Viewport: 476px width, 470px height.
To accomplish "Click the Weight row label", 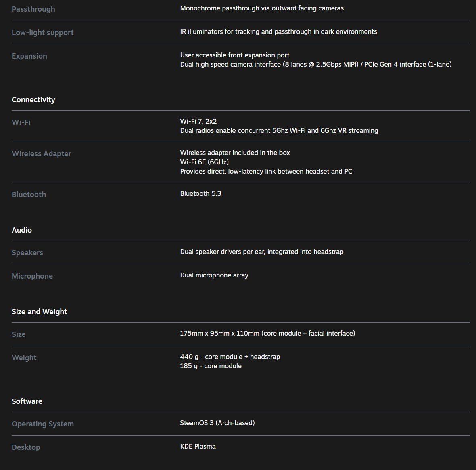I will (24, 357).
